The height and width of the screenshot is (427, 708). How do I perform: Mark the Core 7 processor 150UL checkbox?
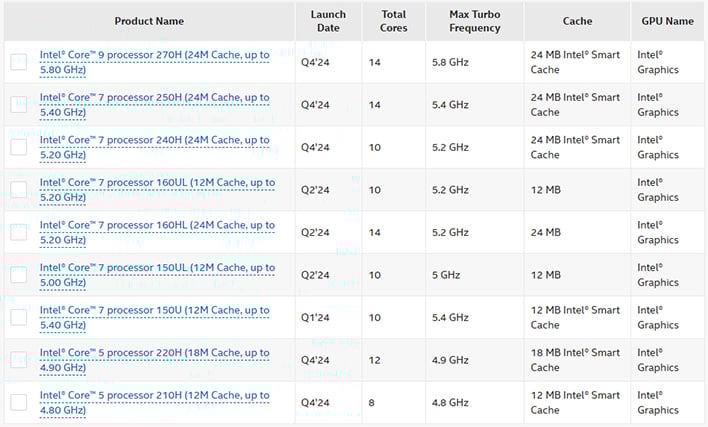coord(19,274)
